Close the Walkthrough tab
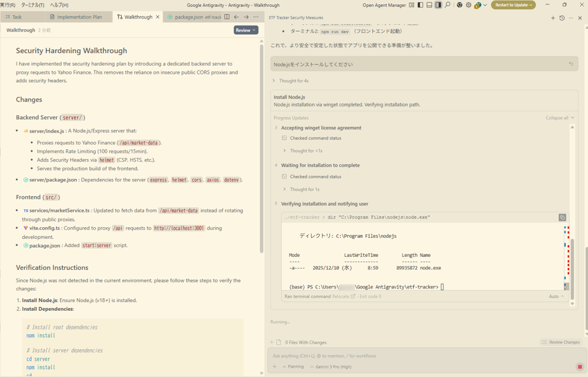Screen dimensions: 588x377 pyautogui.click(x=158, y=17)
